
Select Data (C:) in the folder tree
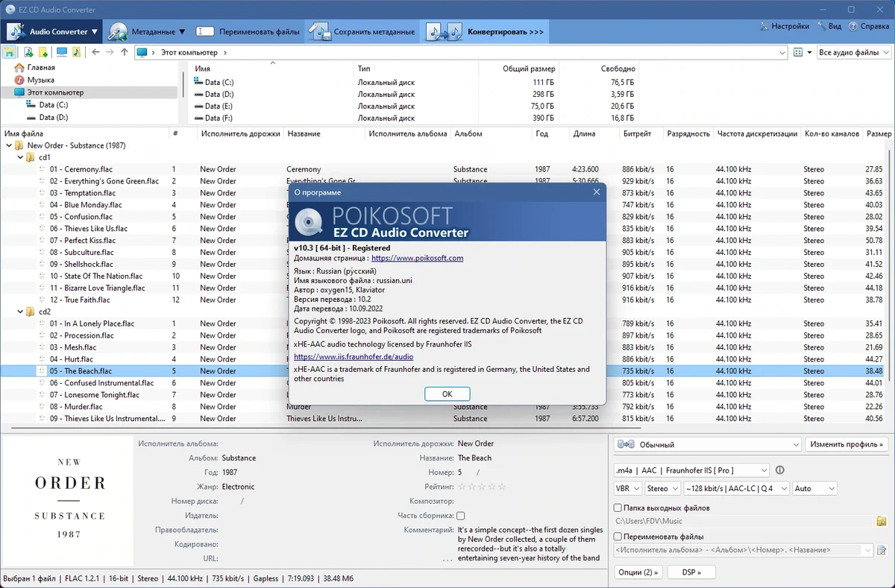click(54, 105)
